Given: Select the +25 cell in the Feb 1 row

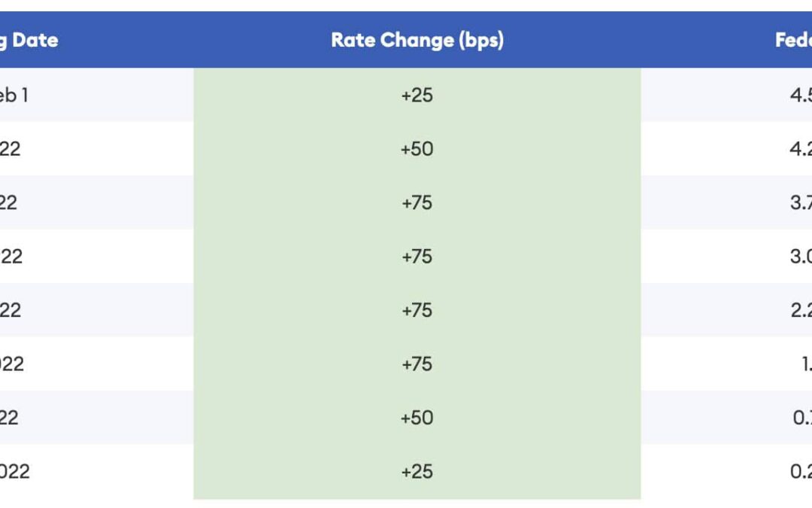Looking at the screenshot, I should (x=417, y=95).
